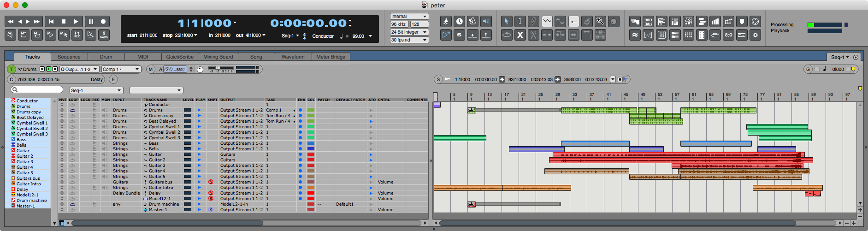868x231 pixels.
Task: Adjust the track volume fader slider
Action: point(218,68)
